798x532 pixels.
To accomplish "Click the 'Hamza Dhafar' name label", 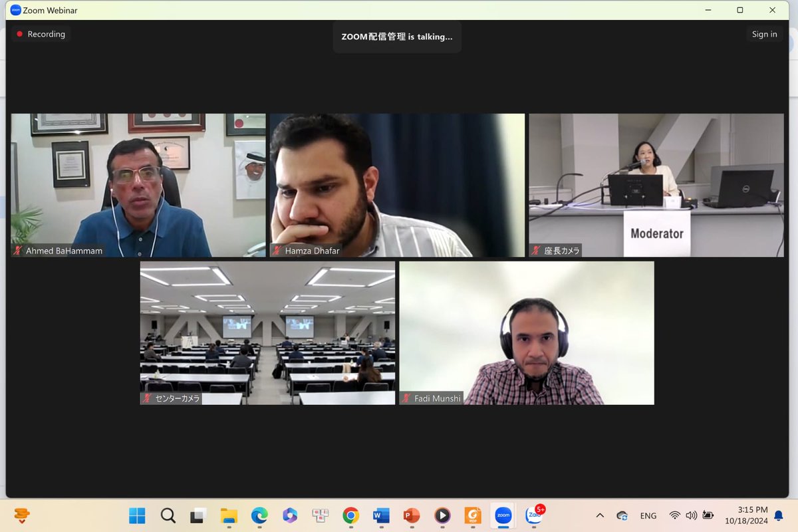I will [x=312, y=251].
